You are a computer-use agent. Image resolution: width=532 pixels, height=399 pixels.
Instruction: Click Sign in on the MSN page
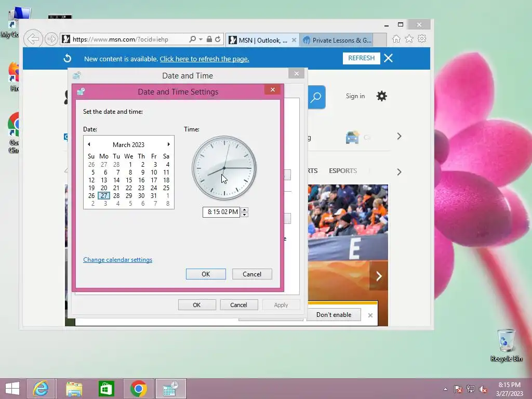pyautogui.click(x=355, y=96)
